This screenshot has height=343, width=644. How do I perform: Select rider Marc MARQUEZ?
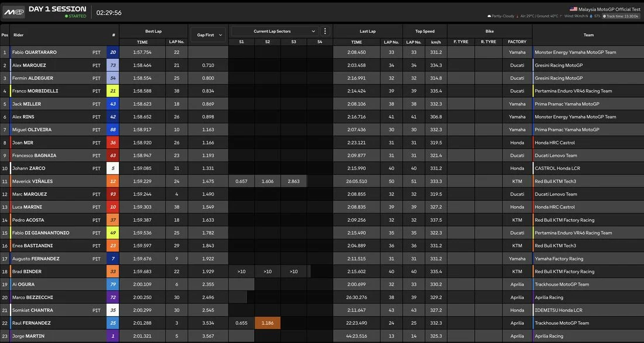pos(29,194)
